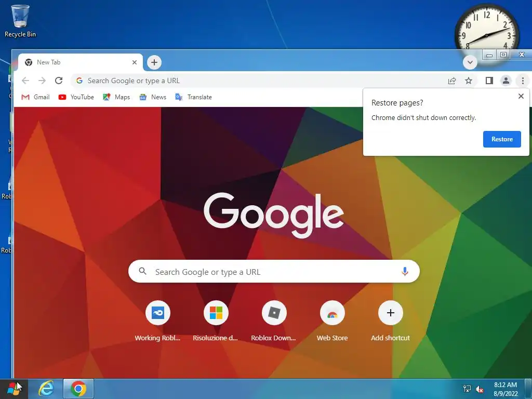Open the Risoluzione d... shortcut
Viewport: 532px width, 399px height.
[x=216, y=321]
